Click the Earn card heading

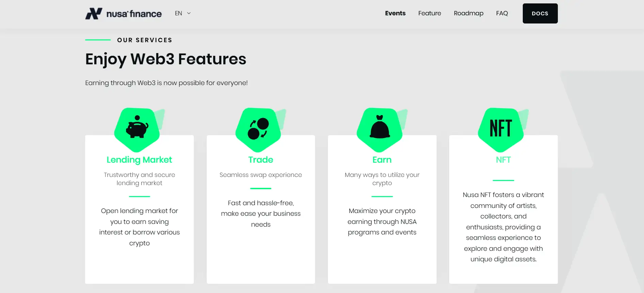coord(382,160)
